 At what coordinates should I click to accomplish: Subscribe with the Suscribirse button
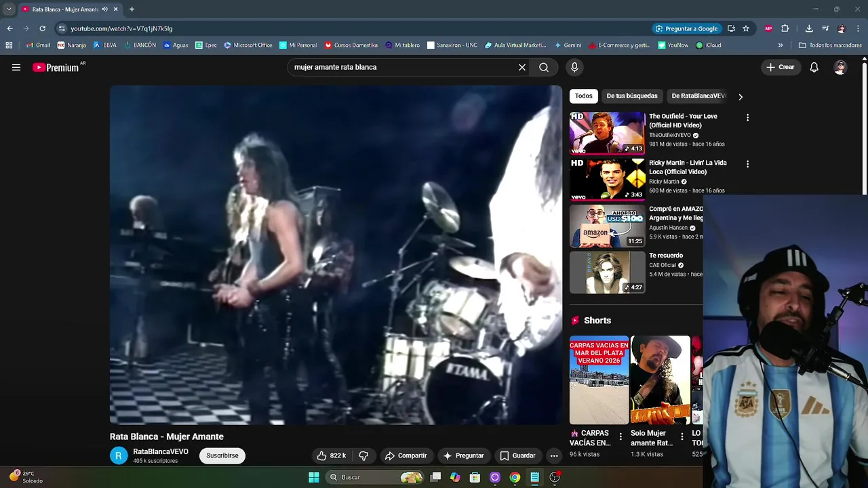222,455
